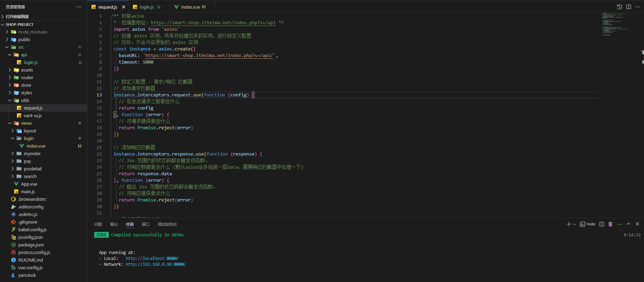Collapse the SHOP-PROJECT section
This screenshot has width=644, height=282.
[x=44, y=24]
